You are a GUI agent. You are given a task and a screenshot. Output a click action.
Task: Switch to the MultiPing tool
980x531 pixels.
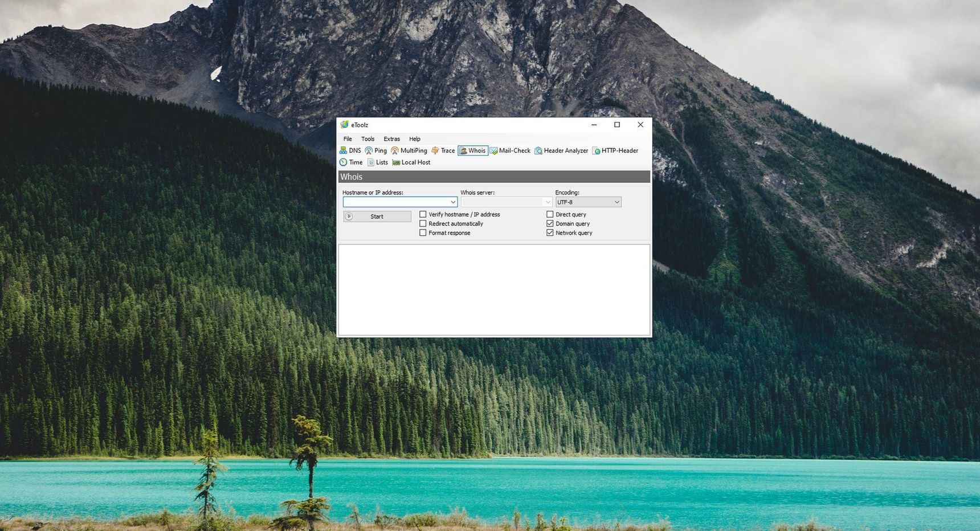point(409,150)
